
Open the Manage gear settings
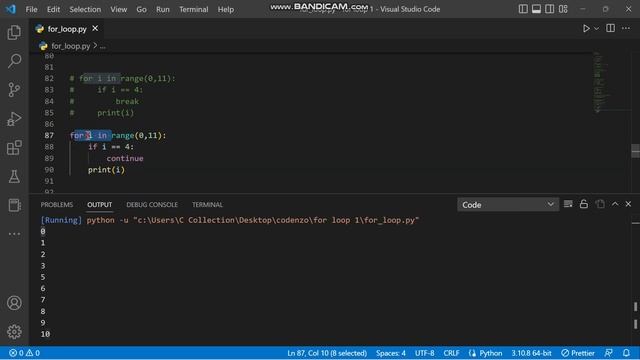(14, 331)
